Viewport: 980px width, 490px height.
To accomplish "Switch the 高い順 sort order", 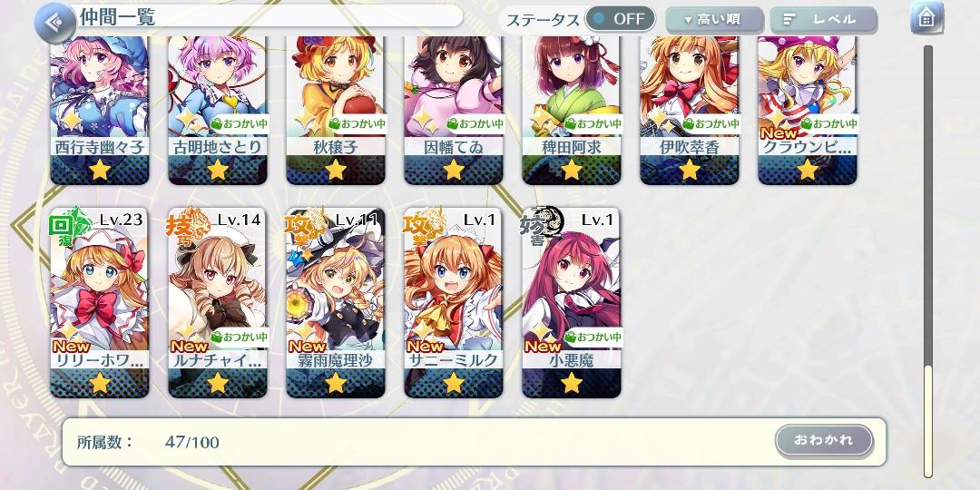I will (x=714, y=20).
